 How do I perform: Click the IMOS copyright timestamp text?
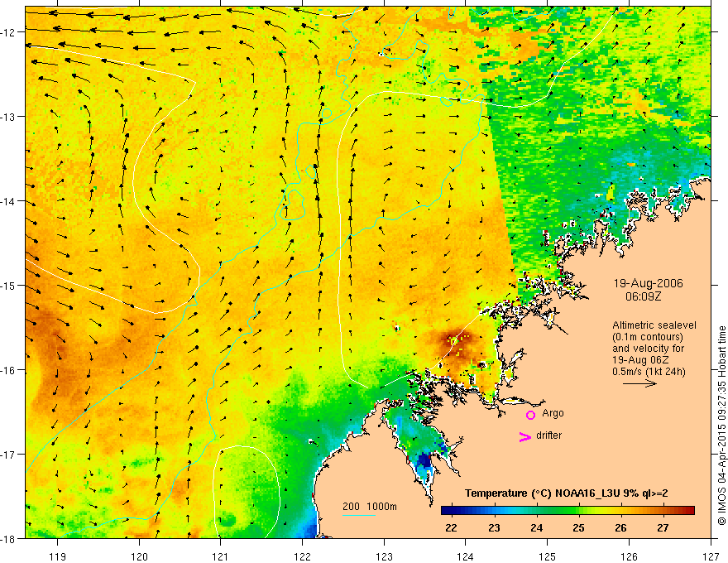(x=721, y=426)
